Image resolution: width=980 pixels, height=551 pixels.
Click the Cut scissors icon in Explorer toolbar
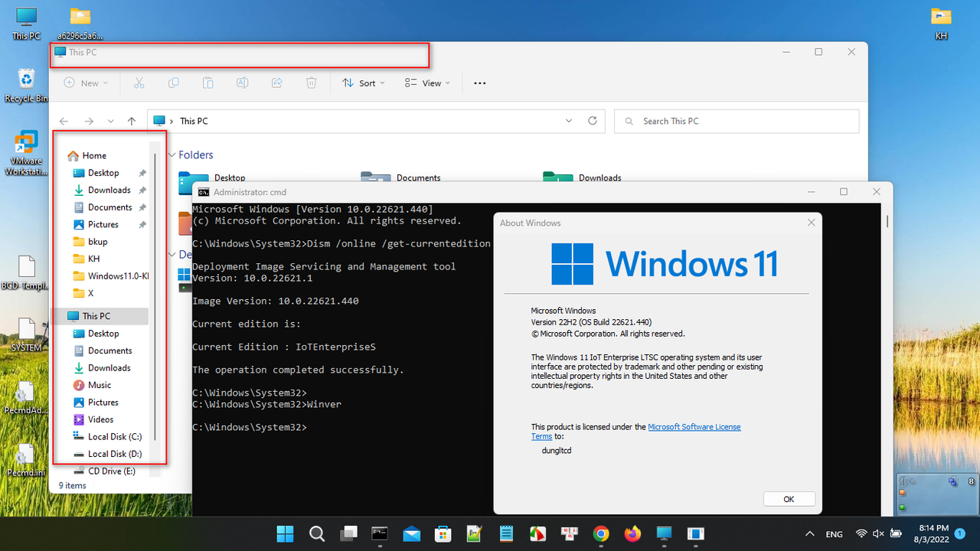pos(139,83)
